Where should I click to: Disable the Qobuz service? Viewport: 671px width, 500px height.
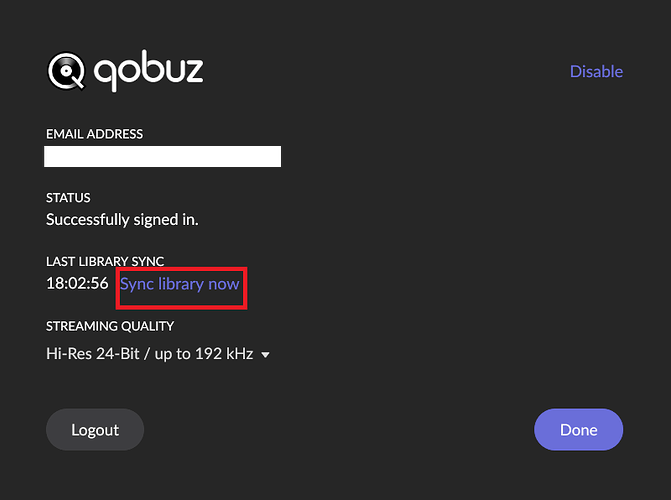596,71
